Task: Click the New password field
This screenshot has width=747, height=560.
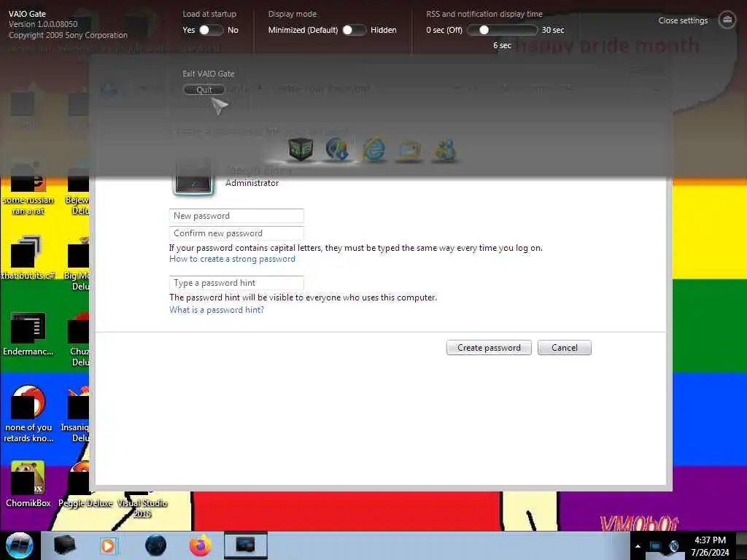Action: tap(236, 216)
